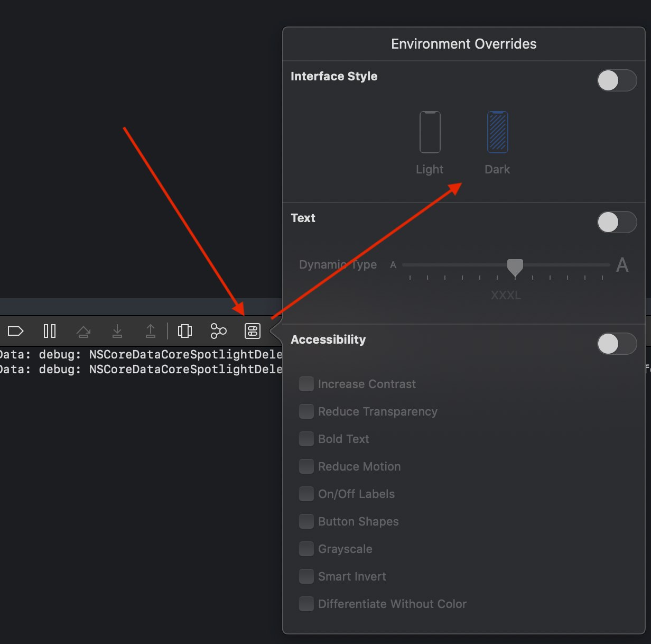Select the Light phone appearance icon

click(430, 132)
